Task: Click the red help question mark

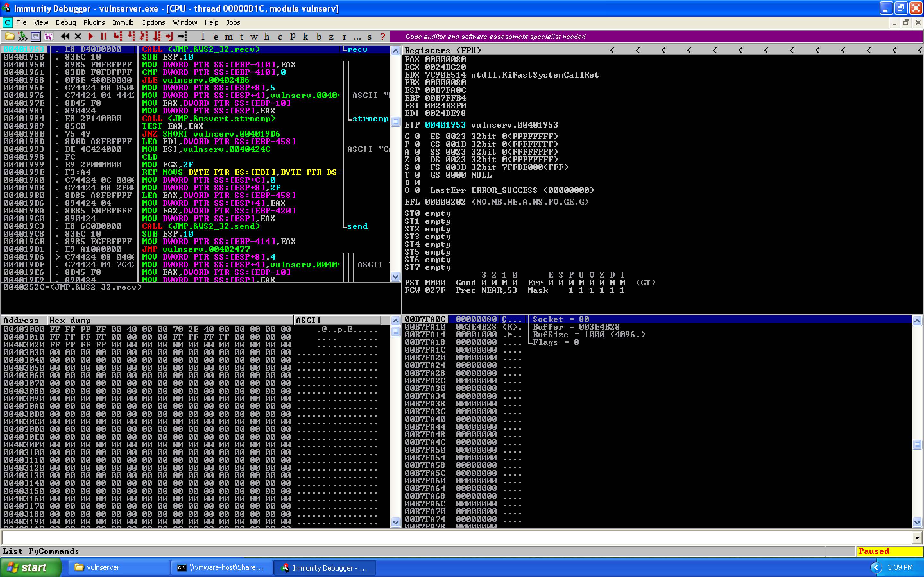Action: (x=382, y=37)
